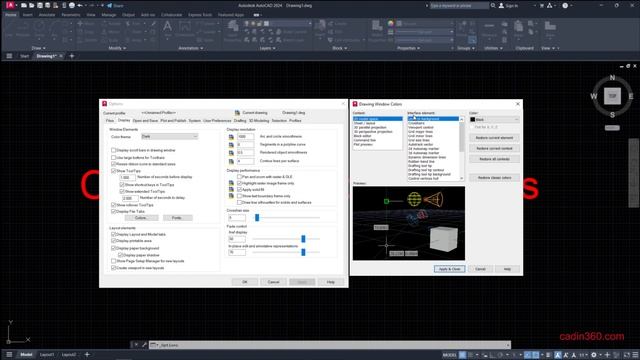Check Use large buttons for Toolbars
Screen dimensions: 640x360
point(113,157)
